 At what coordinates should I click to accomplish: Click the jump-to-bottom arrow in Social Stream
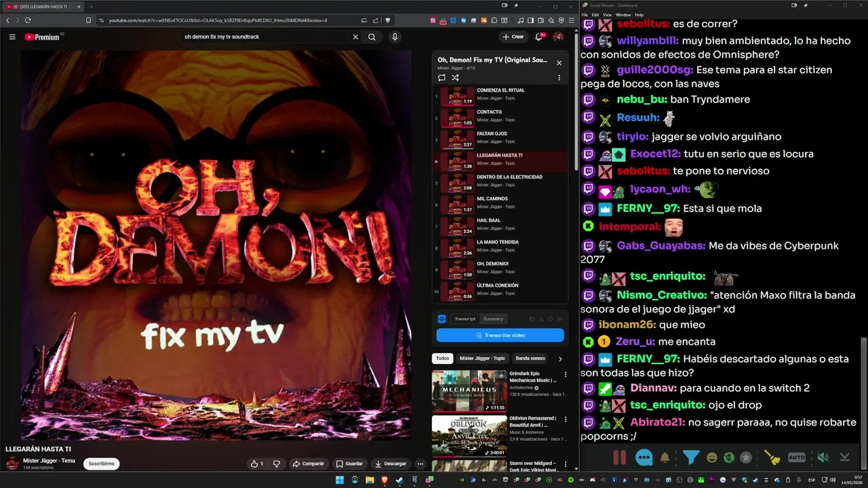844,457
